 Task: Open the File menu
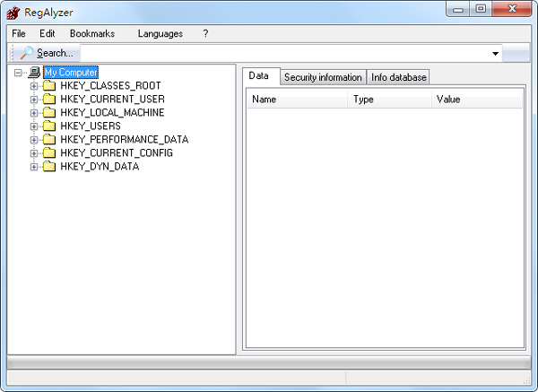19,34
